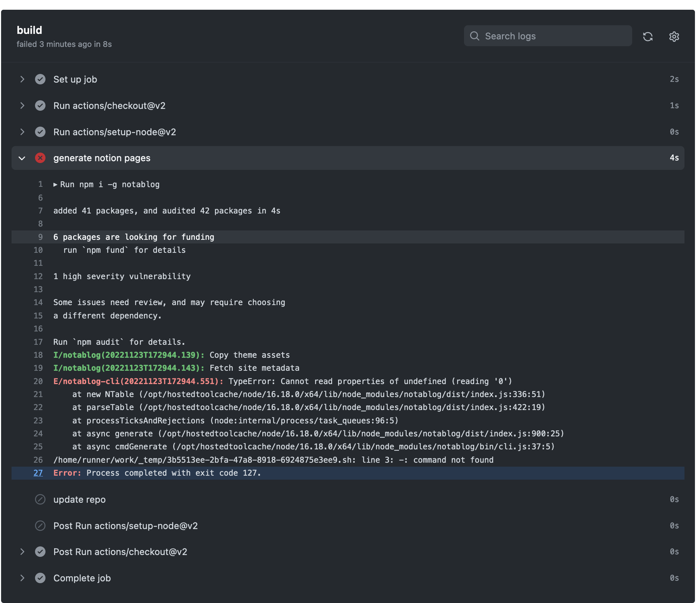Click the search magnifier icon
The image size is (700, 603).
pos(474,36)
